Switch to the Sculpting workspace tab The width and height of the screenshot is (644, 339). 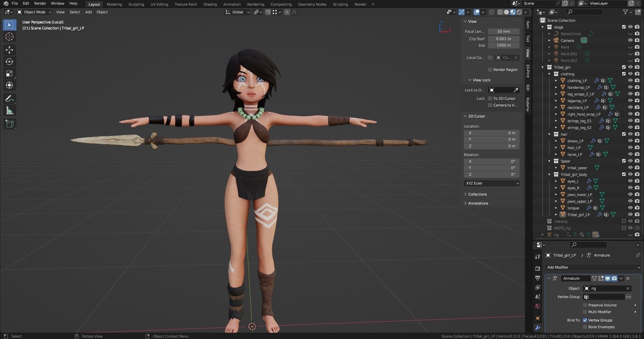136,4
